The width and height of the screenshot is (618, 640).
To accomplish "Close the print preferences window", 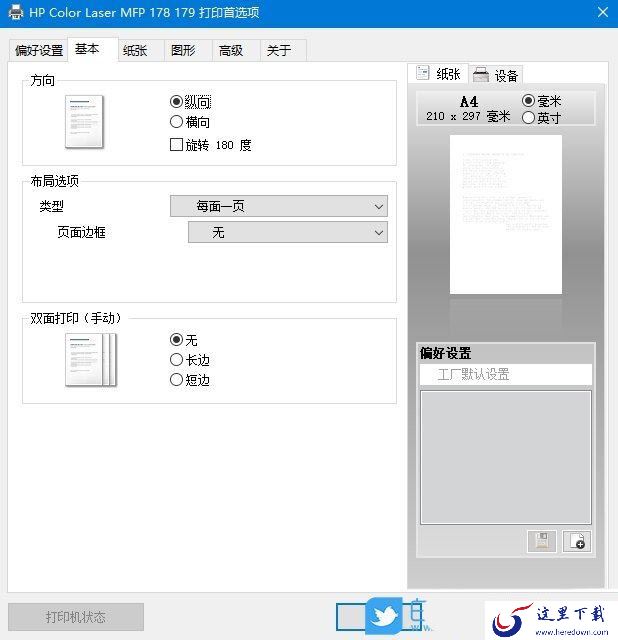I will coord(603,12).
